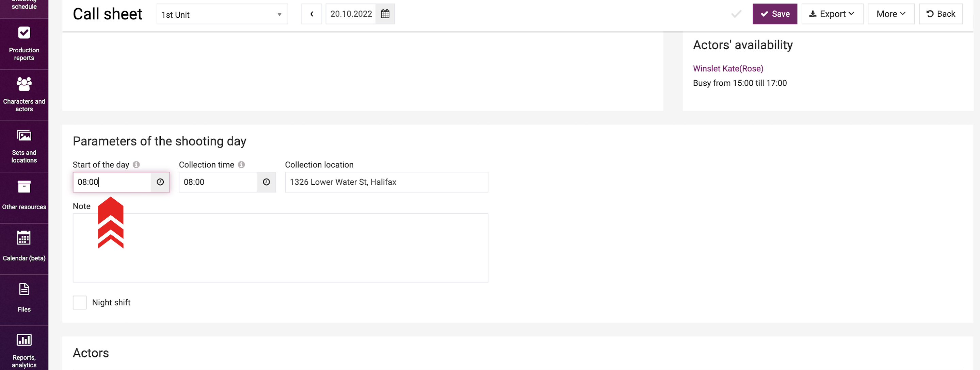Image resolution: width=980 pixels, height=370 pixels.
Task: Click the Collection location input field
Action: 387,182
